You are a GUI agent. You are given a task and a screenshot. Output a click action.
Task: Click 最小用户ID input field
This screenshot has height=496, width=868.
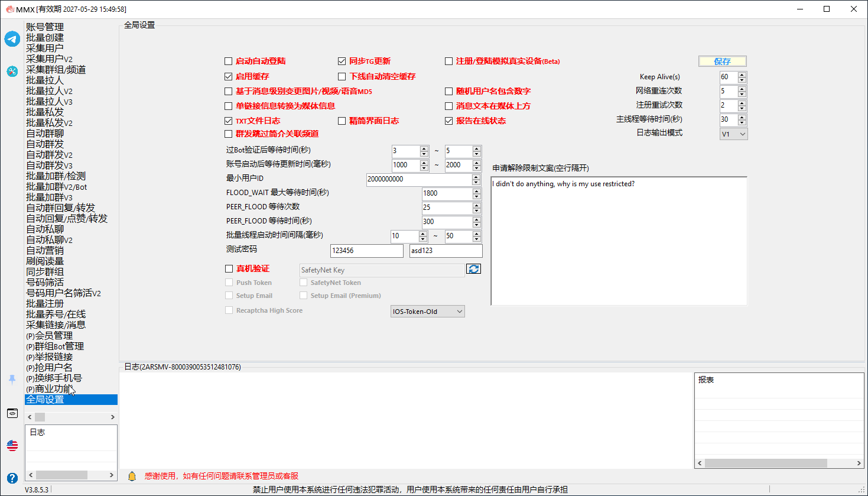[x=420, y=179]
